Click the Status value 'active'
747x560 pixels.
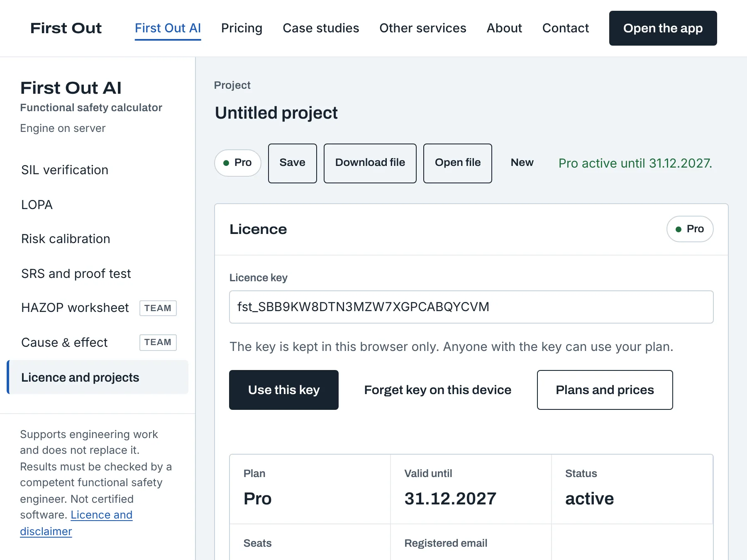(589, 499)
